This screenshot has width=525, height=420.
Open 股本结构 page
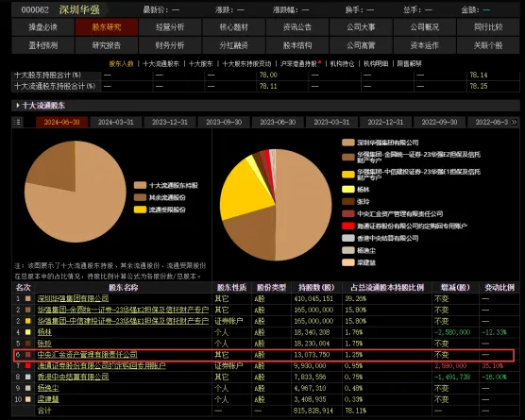pyautogui.click(x=297, y=45)
